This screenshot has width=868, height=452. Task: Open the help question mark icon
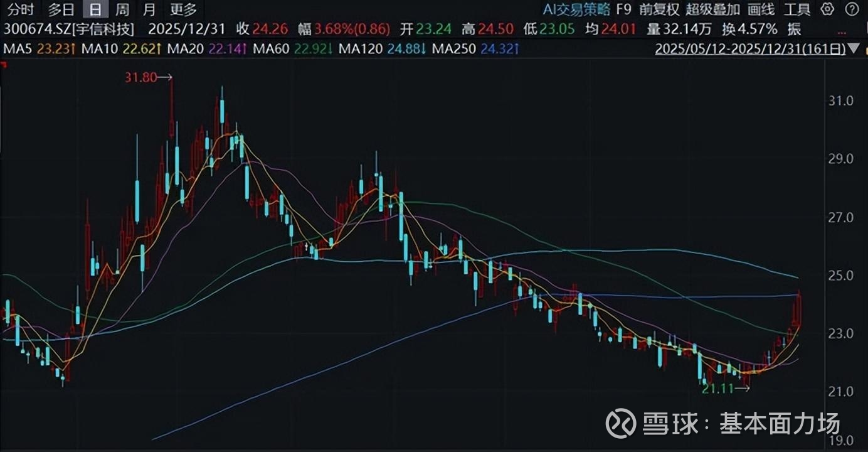(x=852, y=9)
